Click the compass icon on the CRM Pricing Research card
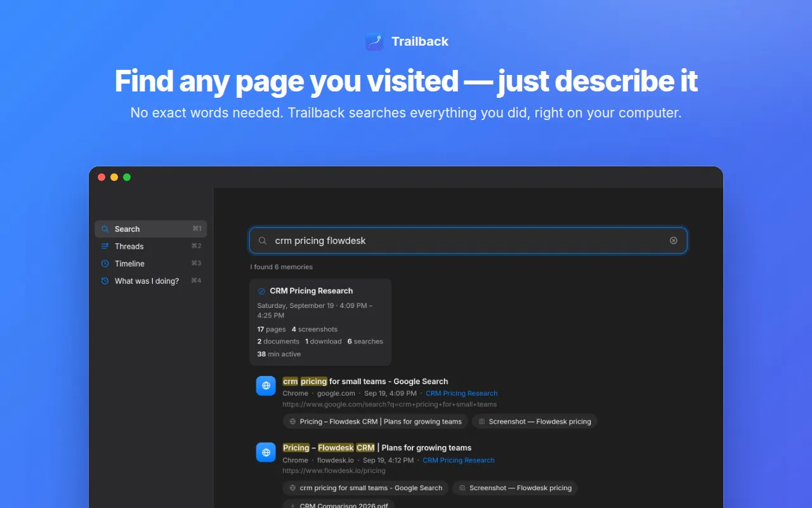Image resolution: width=812 pixels, height=508 pixels. coord(261,291)
